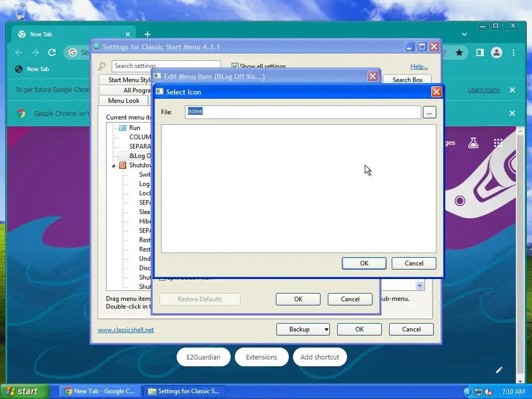Open the Backup dropdown button

pyautogui.click(x=303, y=329)
